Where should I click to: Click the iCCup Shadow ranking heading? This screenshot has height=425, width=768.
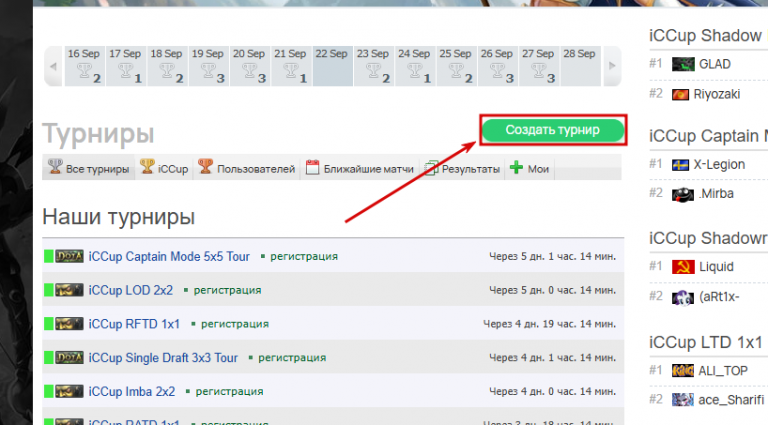(706, 36)
